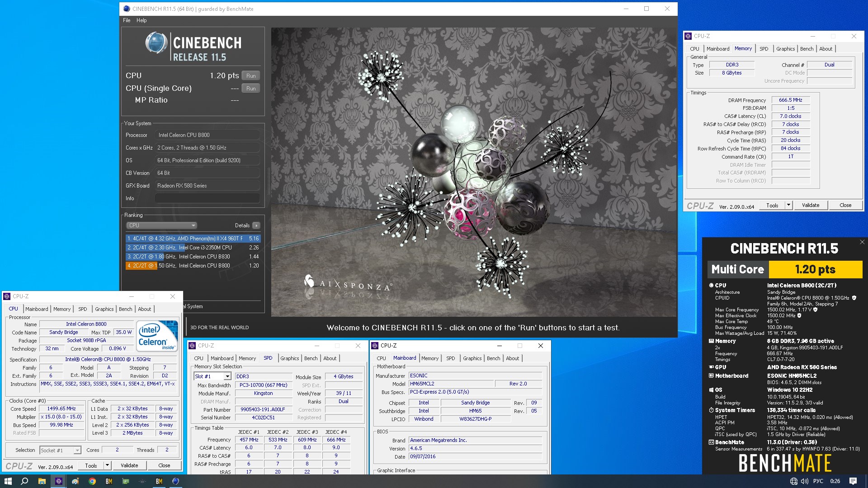
Task: Open taskbar search magnifier
Action: (x=25, y=481)
